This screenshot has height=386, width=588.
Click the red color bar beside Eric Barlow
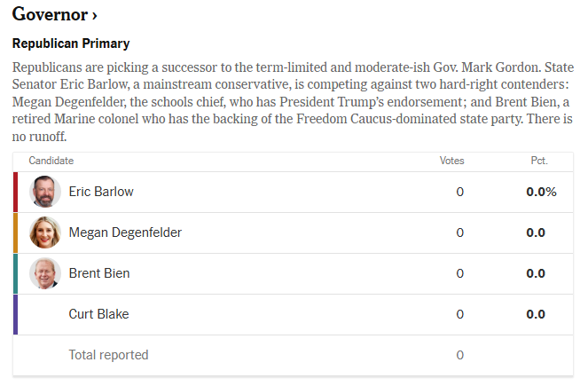coord(15,192)
